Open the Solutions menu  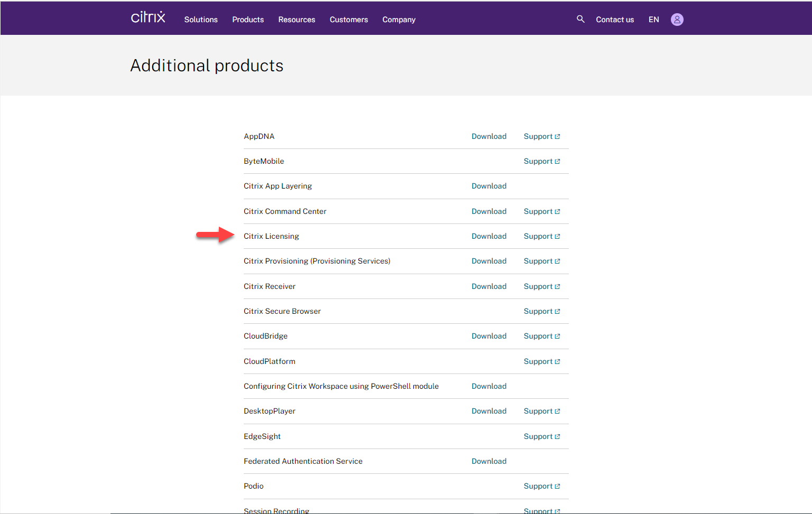coord(201,20)
